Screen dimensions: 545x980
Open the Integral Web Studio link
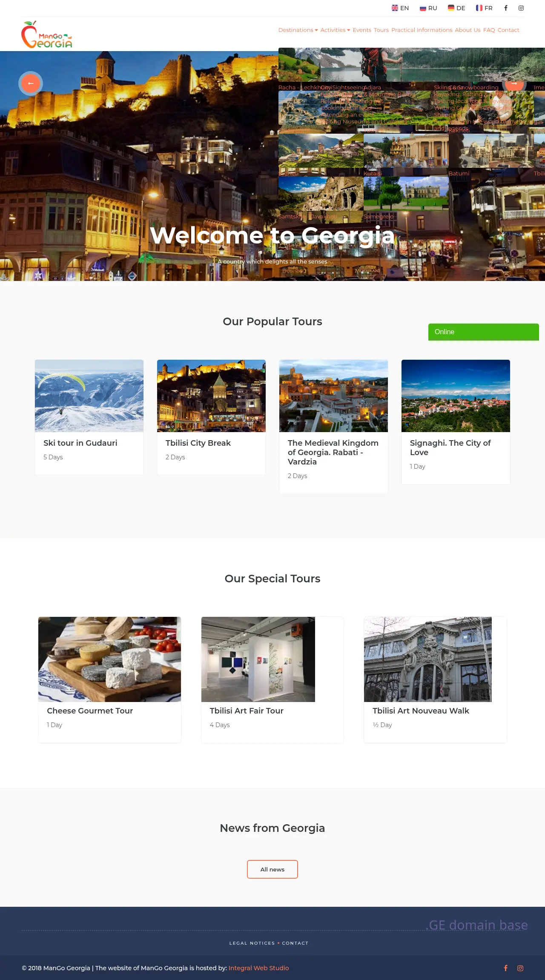pyautogui.click(x=258, y=968)
